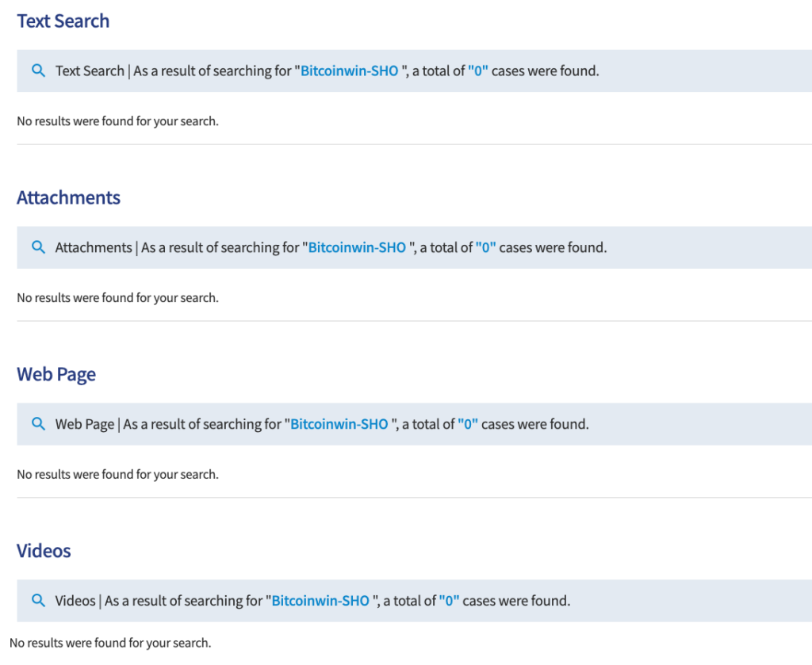Click no results message under Attachments
The height and width of the screenshot is (665, 812).
click(117, 297)
